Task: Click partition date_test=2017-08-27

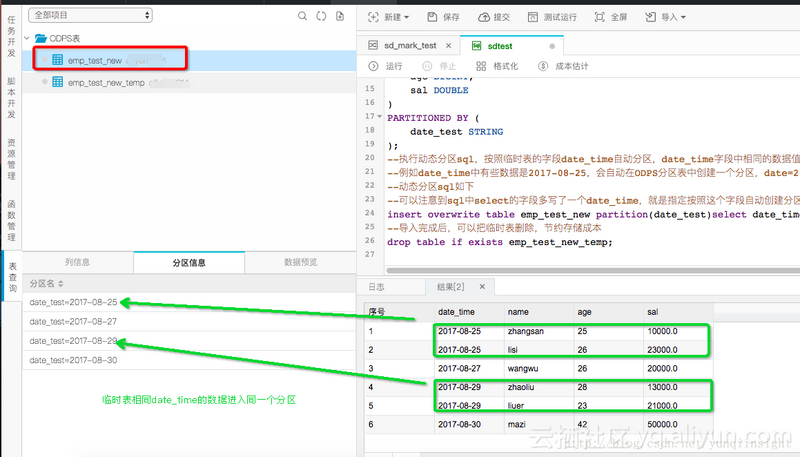Action: tap(73, 321)
